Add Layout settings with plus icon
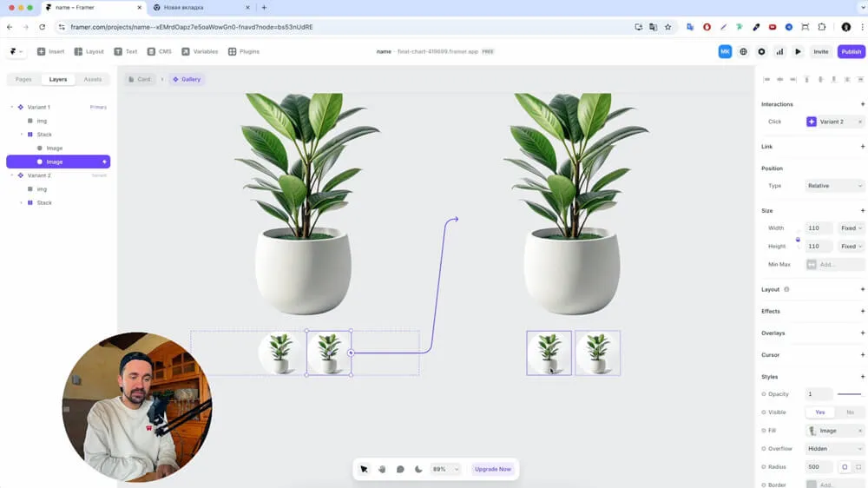This screenshot has height=488, width=868. click(862, 289)
